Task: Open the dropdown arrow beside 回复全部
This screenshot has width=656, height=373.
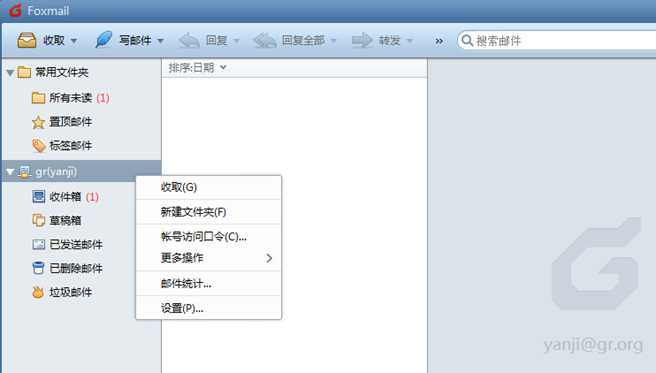Action: [333, 41]
